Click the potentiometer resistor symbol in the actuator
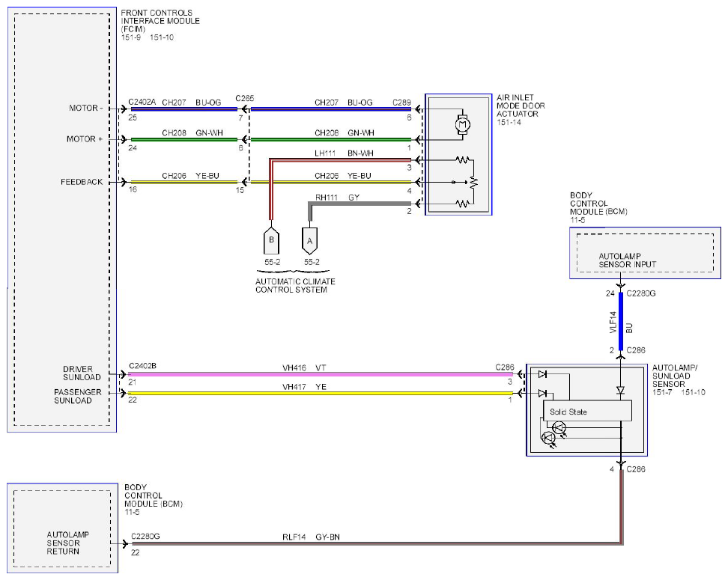 tap(473, 182)
